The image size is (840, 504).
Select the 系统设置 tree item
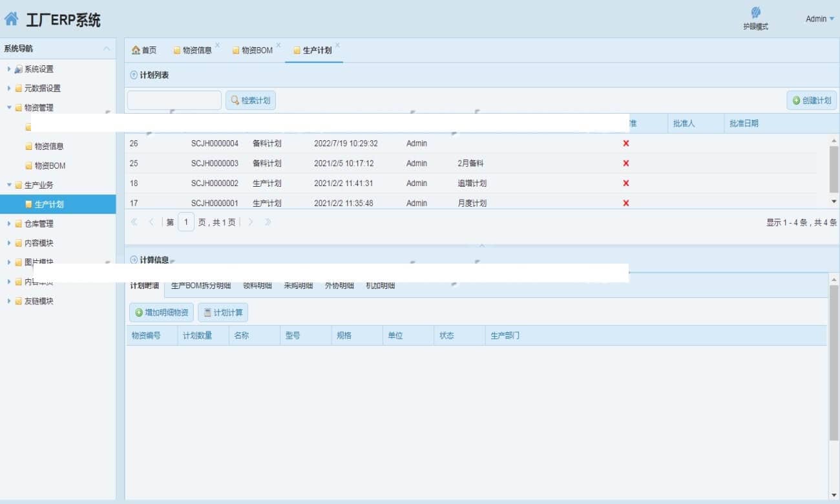tap(39, 68)
